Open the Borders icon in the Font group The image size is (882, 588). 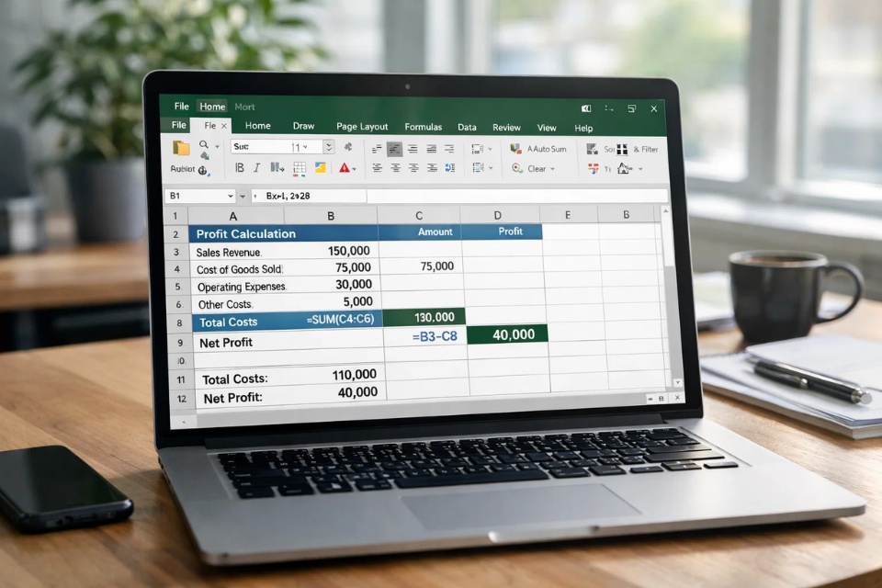(x=299, y=168)
